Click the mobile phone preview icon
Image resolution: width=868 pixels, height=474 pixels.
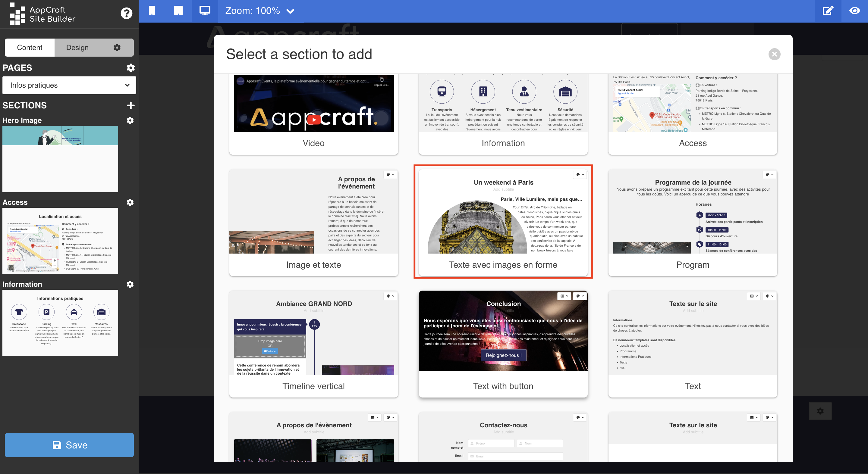click(x=152, y=11)
